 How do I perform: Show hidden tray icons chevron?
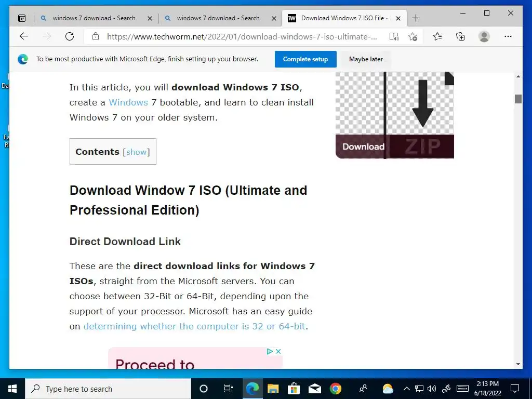click(x=407, y=389)
